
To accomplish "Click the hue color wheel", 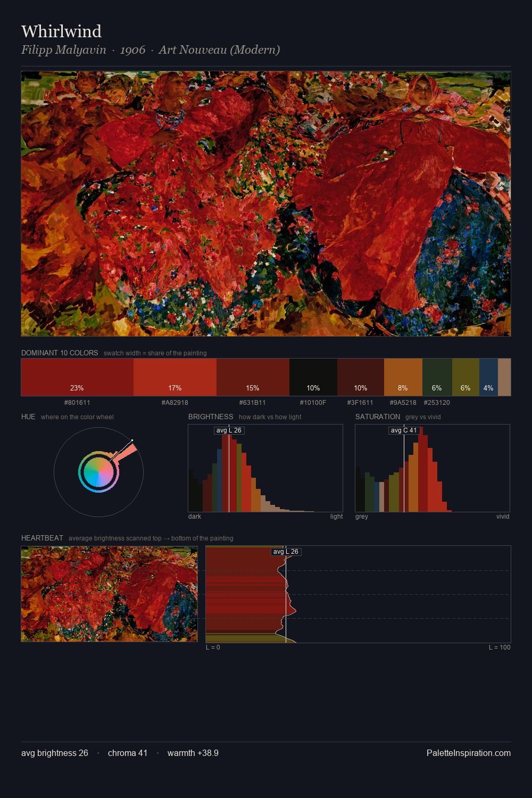I will (x=98, y=472).
